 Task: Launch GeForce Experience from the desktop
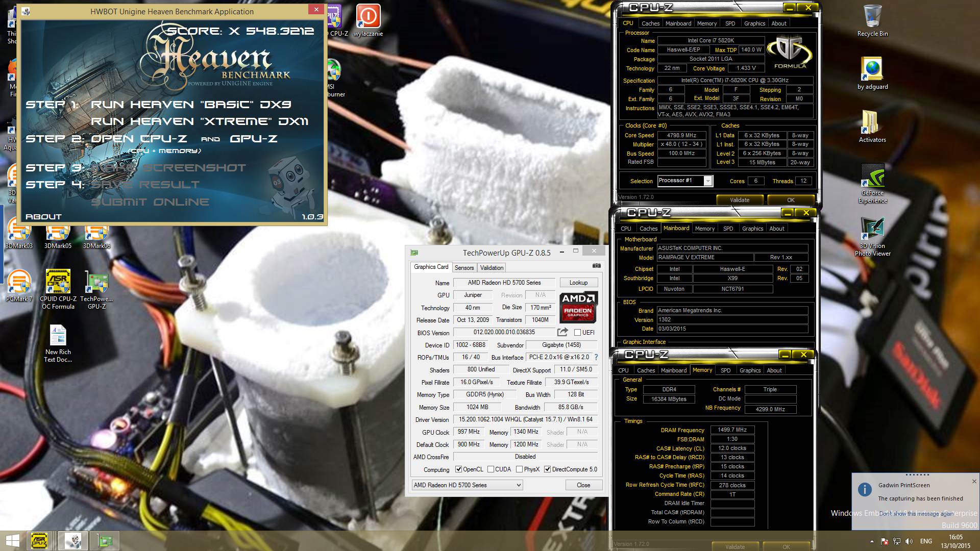pos(872,184)
